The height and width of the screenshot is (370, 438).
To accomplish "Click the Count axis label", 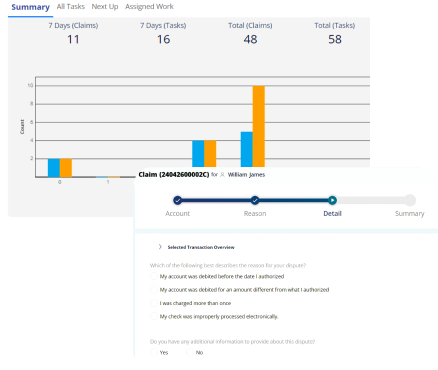I will pyautogui.click(x=22, y=127).
